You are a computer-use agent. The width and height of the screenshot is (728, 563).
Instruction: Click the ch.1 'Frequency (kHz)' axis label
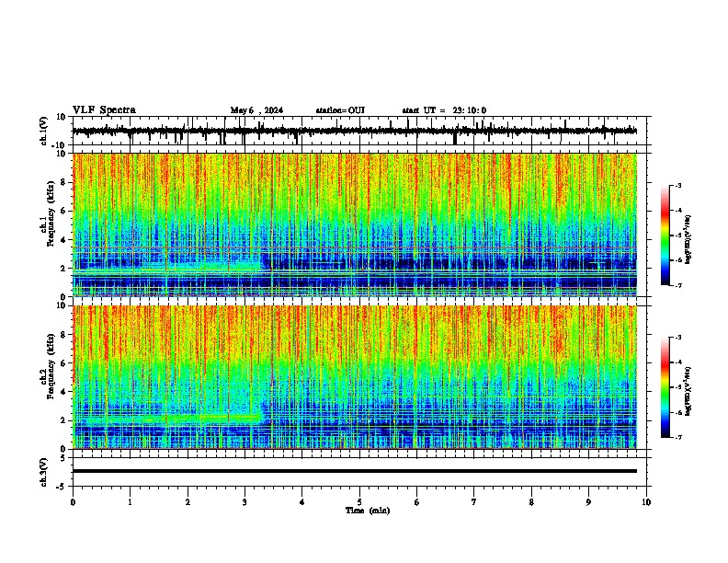tap(51, 214)
